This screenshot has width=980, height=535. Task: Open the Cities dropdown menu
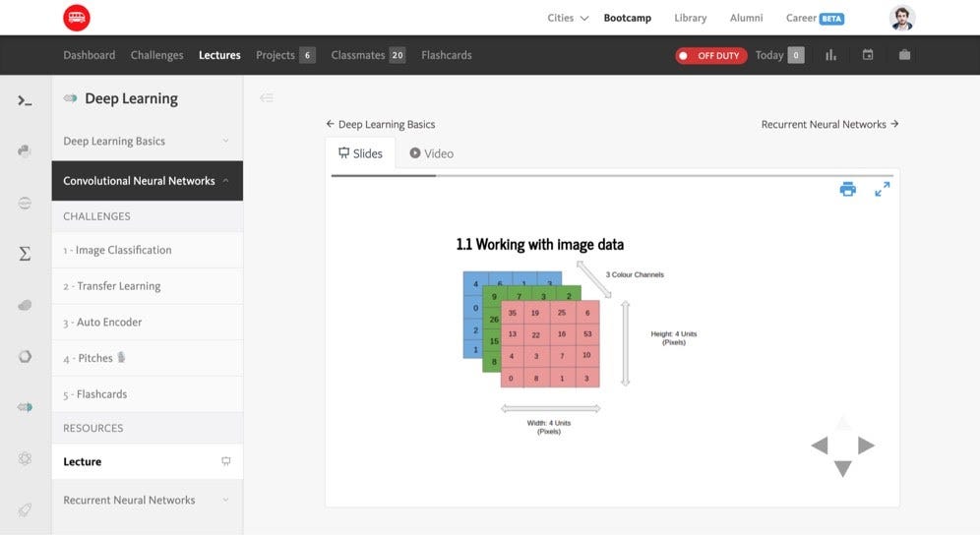[x=568, y=18]
